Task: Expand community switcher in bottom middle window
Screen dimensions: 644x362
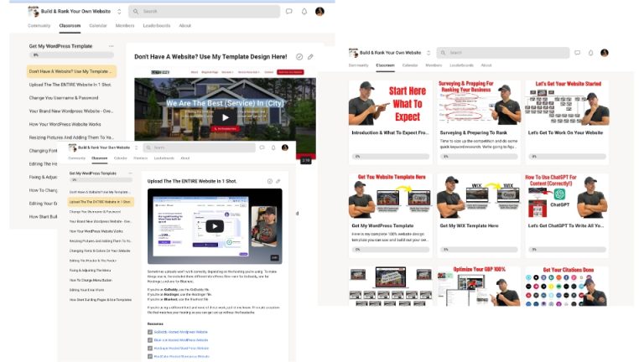Action: point(137,147)
